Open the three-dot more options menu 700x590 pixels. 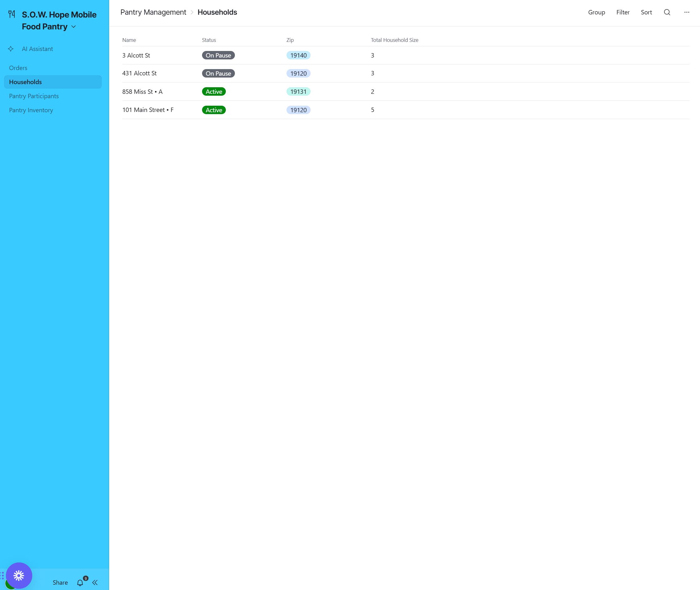click(x=687, y=13)
